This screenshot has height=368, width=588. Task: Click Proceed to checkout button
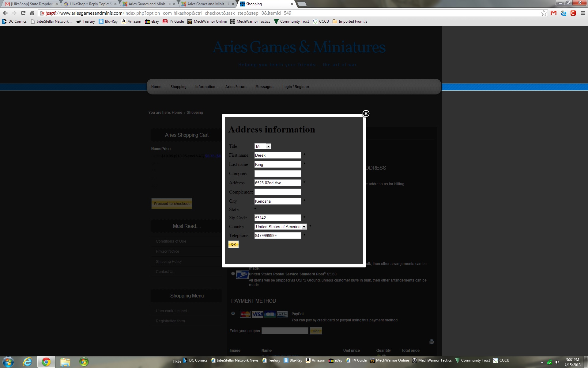171,204
